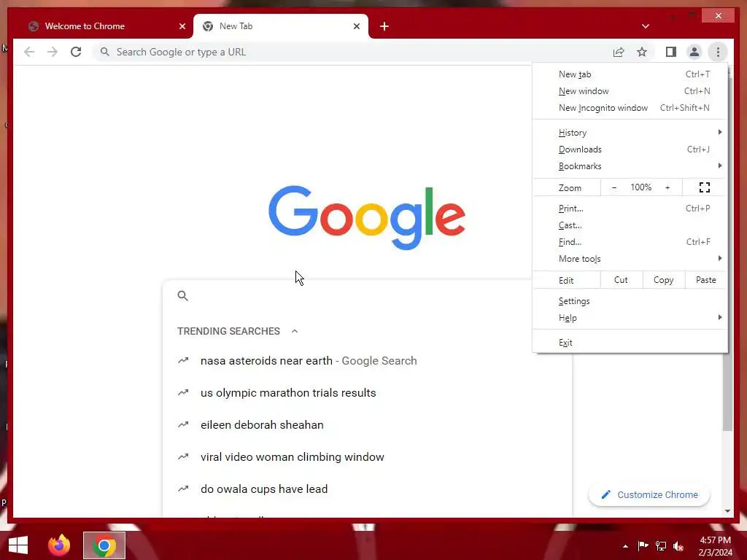
Task: Choose New tab from the menu
Action: [x=630, y=74]
